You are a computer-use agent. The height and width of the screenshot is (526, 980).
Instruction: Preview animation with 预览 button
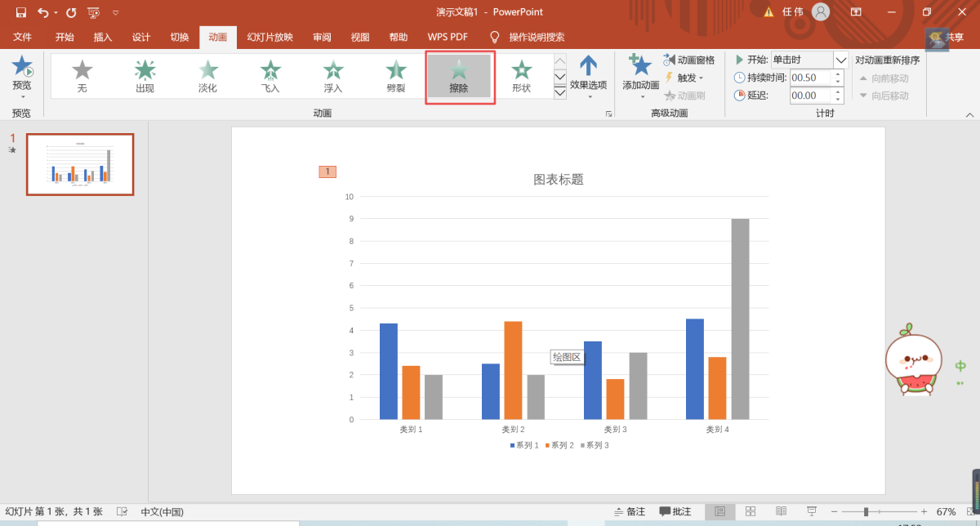click(22, 74)
